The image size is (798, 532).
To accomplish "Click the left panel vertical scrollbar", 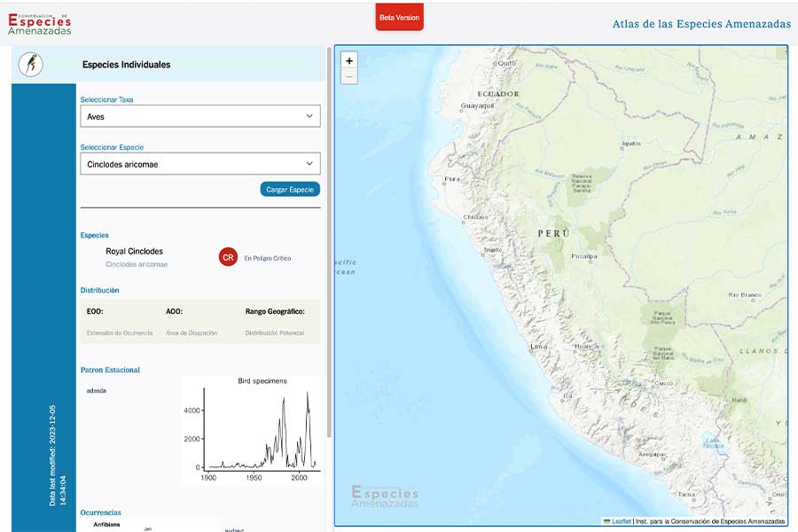I will click(x=329, y=242).
